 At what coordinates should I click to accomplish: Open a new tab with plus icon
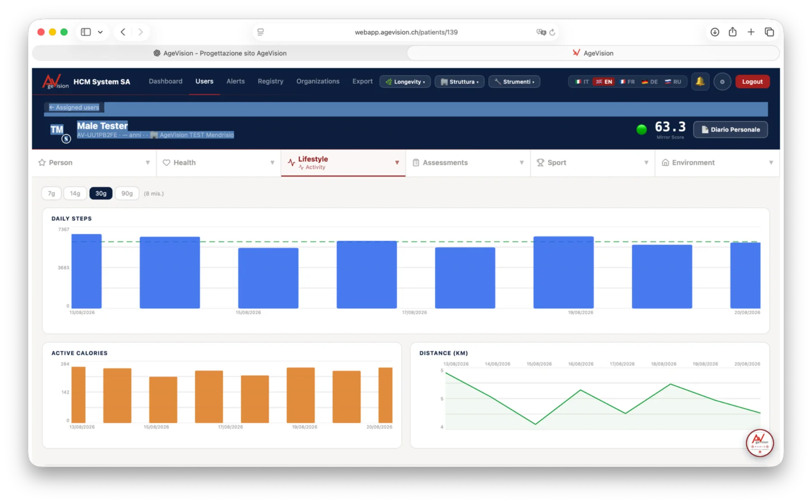tap(751, 32)
